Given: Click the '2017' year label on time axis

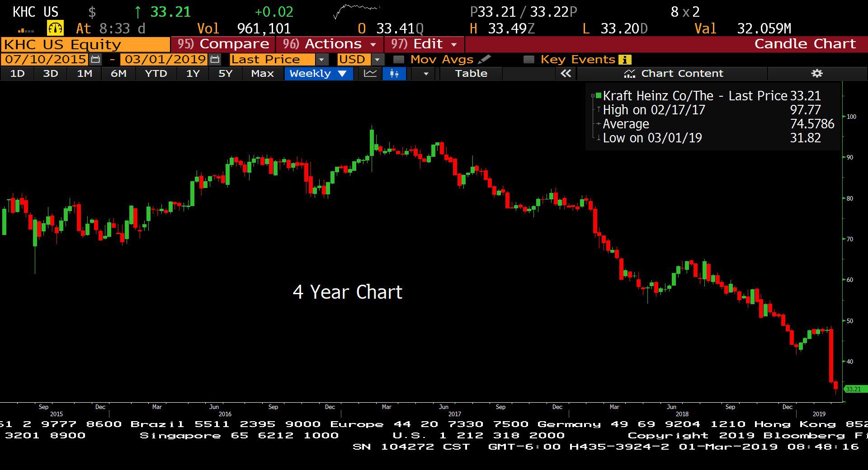Looking at the screenshot, I should pyautogui.click(x=454, y=414).
